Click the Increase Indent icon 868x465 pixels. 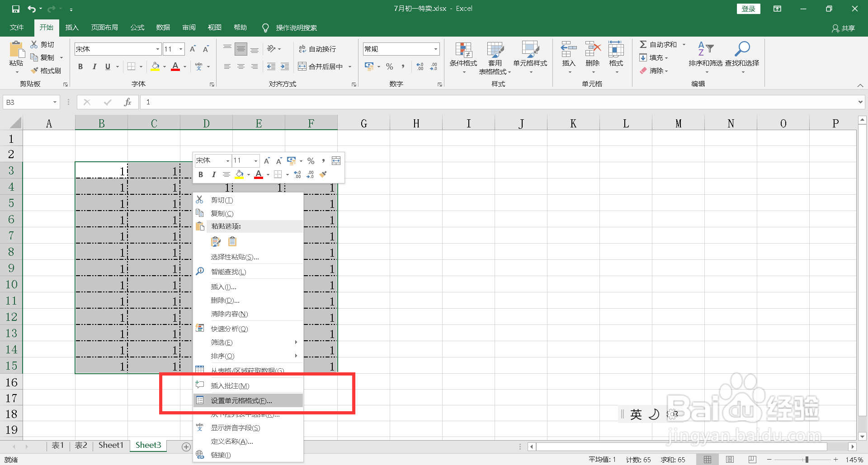click(285, 66)
